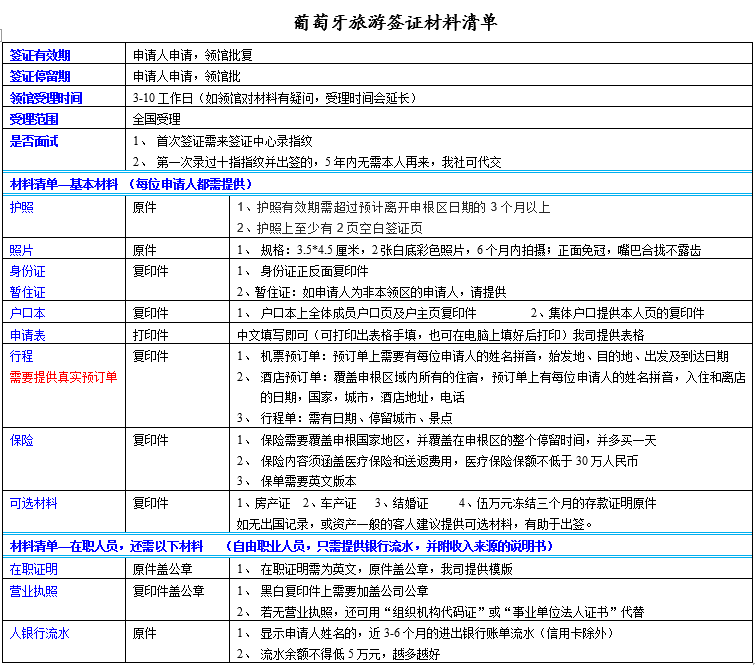
Task: Click the 暂住证 item label
Action: coord(27,292)
